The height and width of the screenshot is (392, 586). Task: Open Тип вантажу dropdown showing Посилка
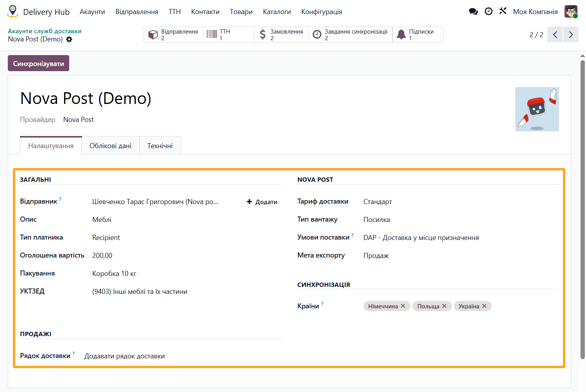[461, 220]
